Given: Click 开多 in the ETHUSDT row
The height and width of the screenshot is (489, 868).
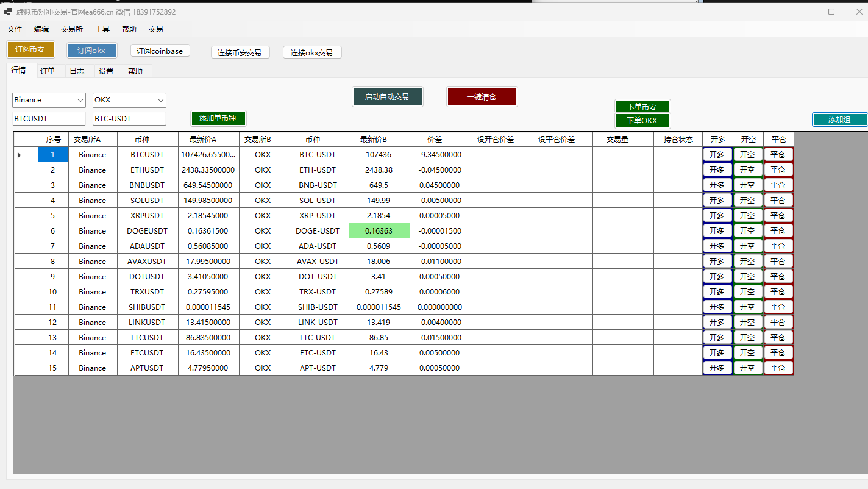Looking at the screenshot, I should 717,170.
